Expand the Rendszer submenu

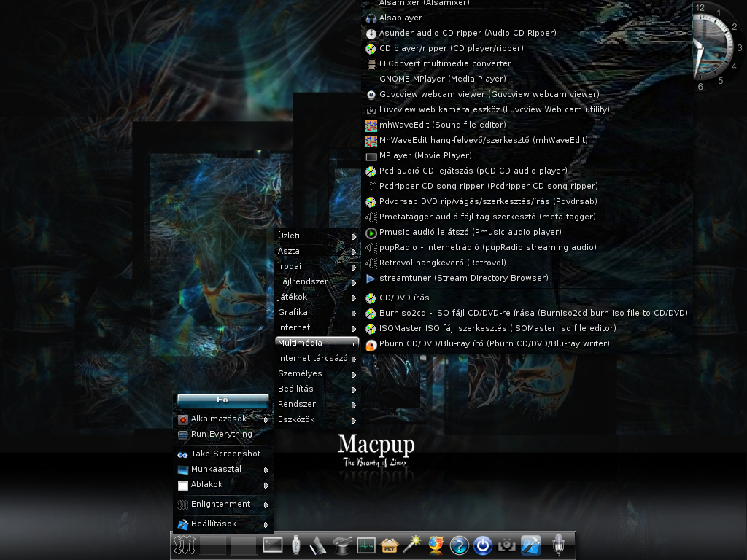[317, 404]
